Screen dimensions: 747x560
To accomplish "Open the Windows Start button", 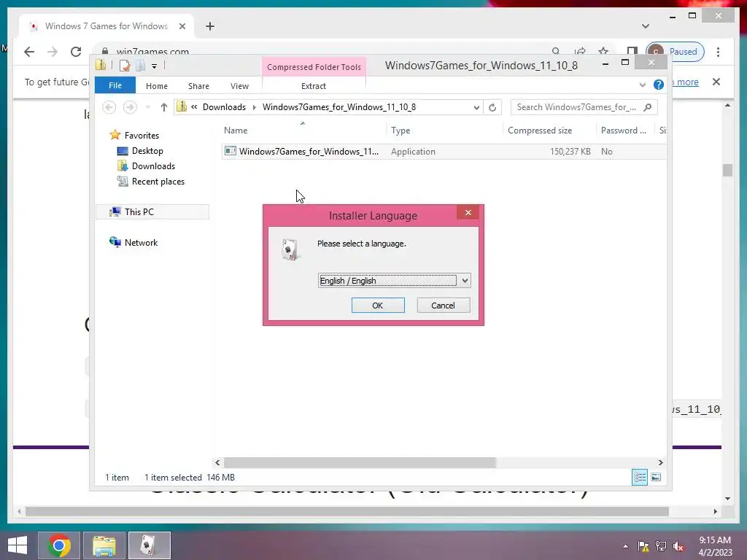I will point(18,545).
